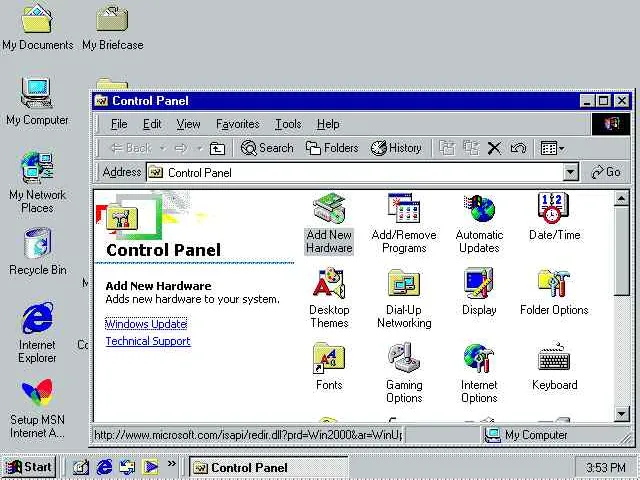Click the vertical scrollbar thumb
Screen dimensions: 640x480
[621, 251]
